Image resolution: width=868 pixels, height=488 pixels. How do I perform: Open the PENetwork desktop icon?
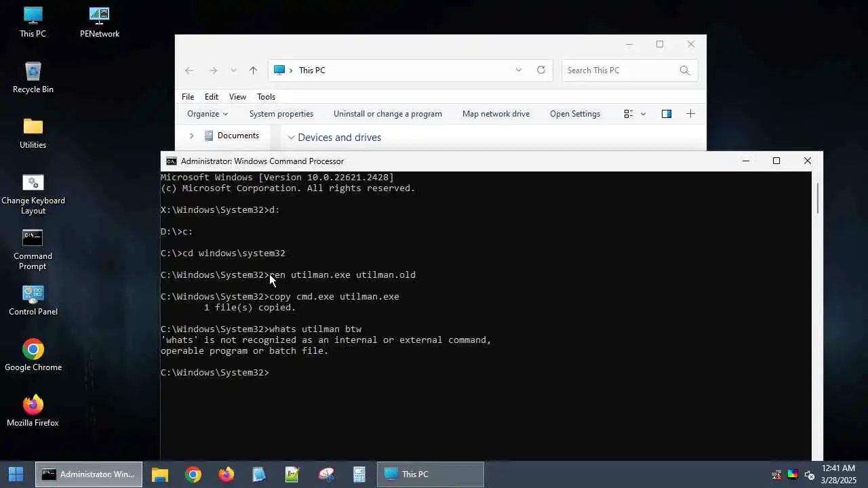(99, 22)
